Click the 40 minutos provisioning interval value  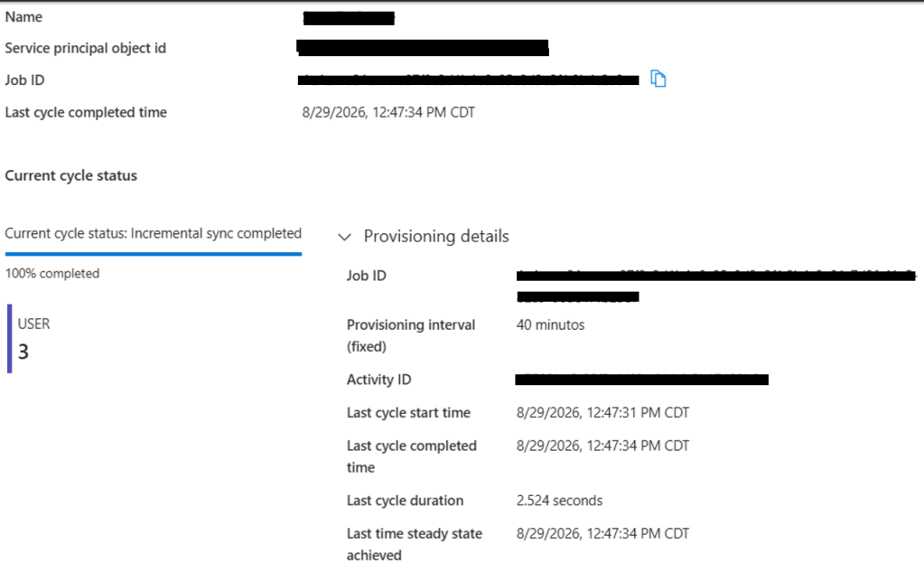(x=550, y=324)
